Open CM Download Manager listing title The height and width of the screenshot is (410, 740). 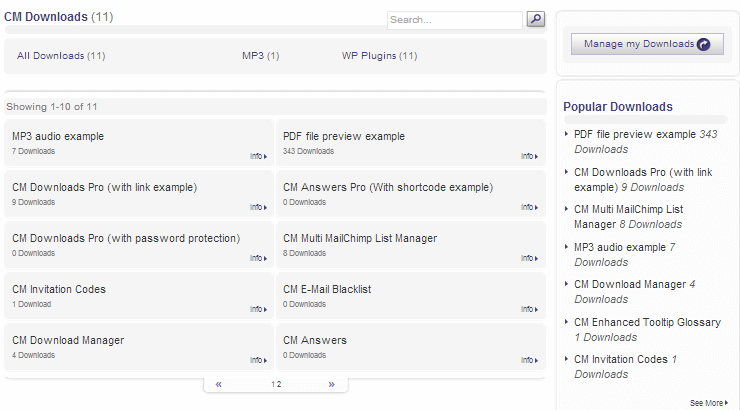click(x=68, y=340)
